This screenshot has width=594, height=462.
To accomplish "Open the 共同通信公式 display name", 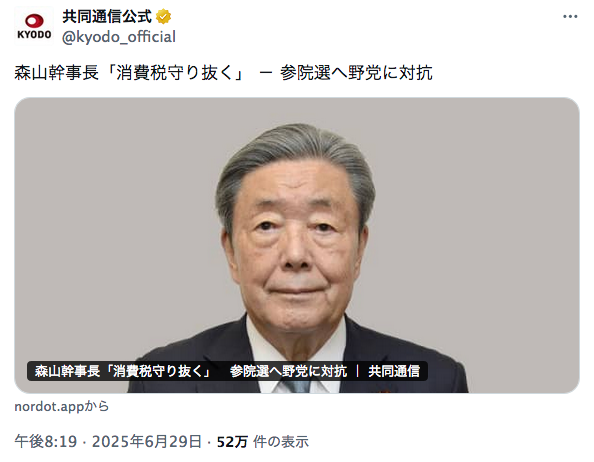I will (107, 17).
